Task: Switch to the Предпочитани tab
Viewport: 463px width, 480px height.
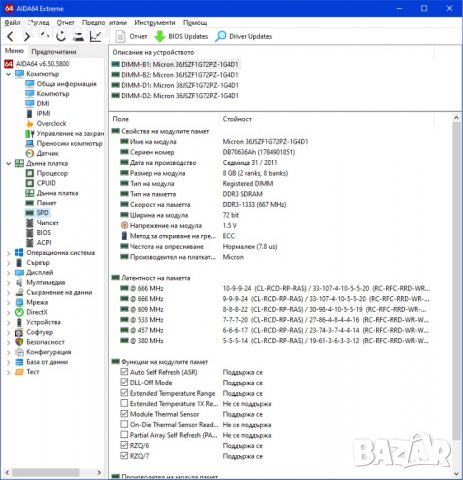Action: tap(54, 52)
